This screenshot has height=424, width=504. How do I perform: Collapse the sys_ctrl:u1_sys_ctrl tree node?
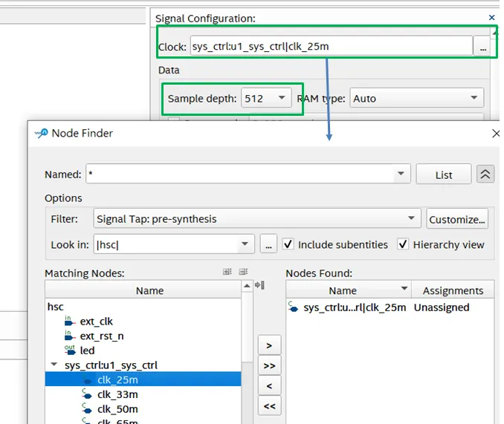coord(54,365)
